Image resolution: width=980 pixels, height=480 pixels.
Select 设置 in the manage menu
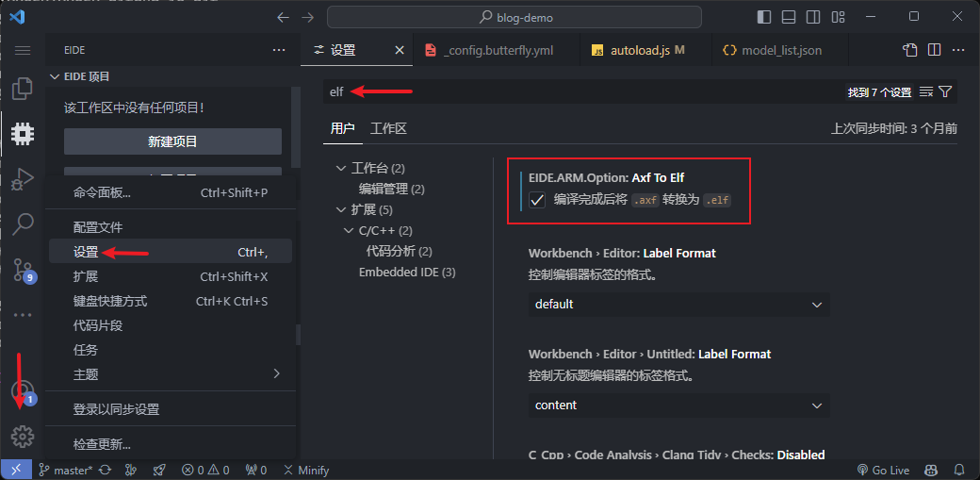click(86, 252)
